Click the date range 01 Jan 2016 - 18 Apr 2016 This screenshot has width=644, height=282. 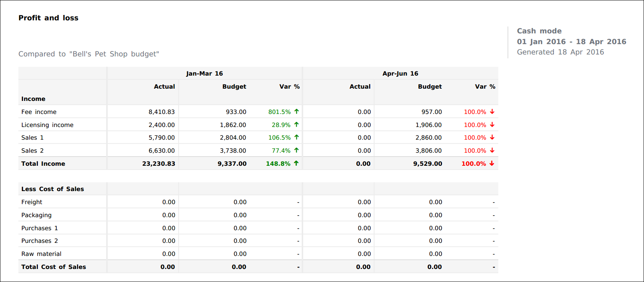pos(571,42)
